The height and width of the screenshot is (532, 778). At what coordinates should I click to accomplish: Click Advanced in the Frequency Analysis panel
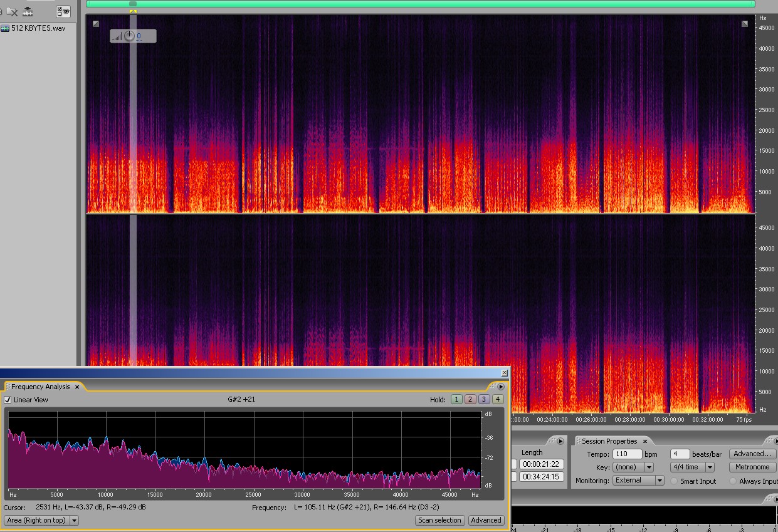pyautogui.click(x=486, y=520)
